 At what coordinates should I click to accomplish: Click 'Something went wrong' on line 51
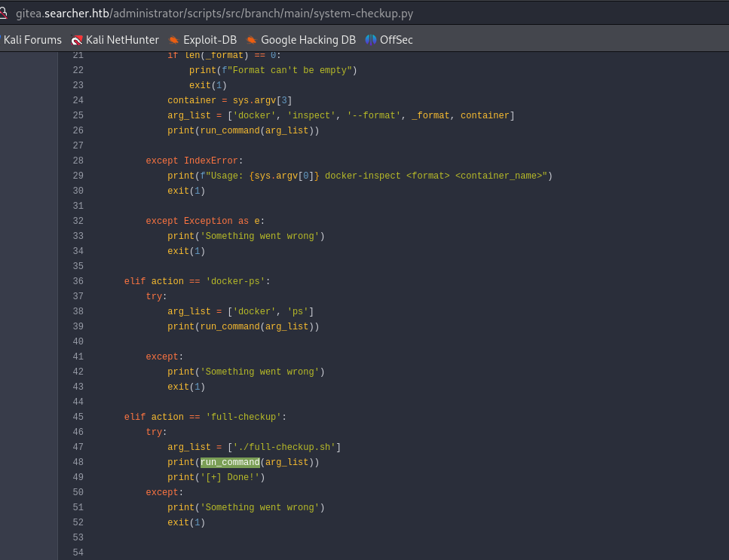[260, 507]
